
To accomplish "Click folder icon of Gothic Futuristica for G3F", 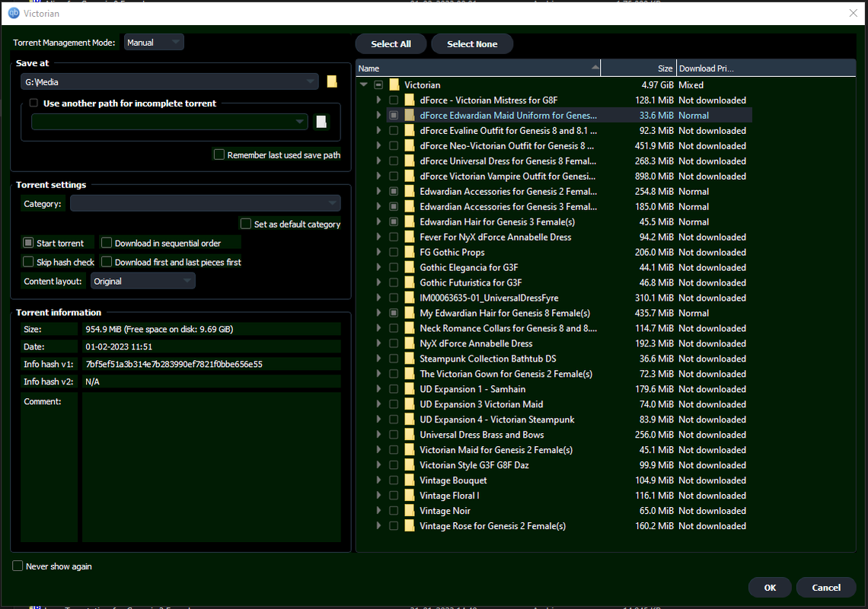I will pos(410,282).
